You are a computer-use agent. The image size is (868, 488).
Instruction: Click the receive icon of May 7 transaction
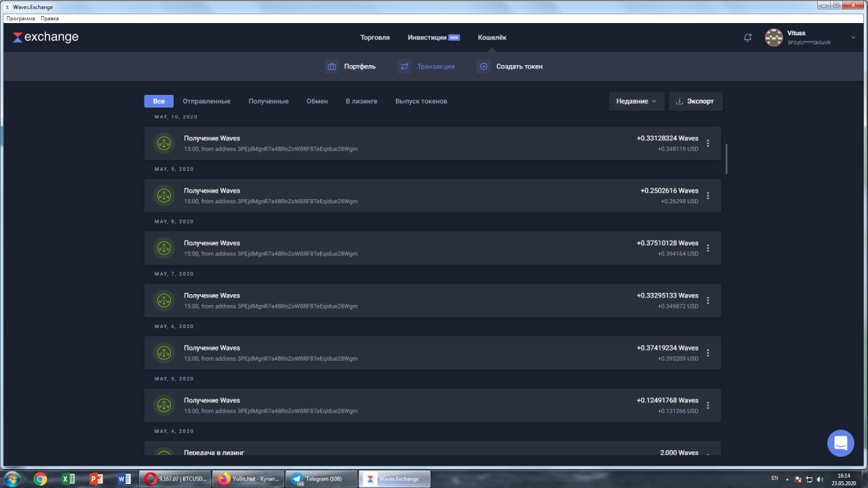tap(163, 300)
